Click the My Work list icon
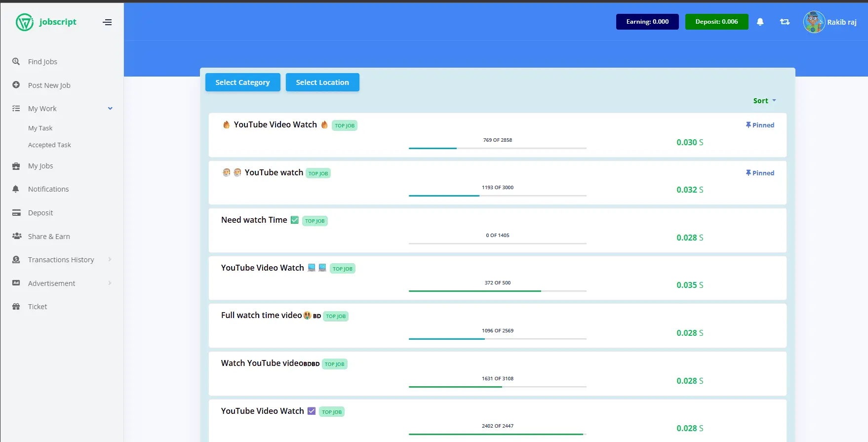This screenshot has width=868, height=442. pos(16,109)
